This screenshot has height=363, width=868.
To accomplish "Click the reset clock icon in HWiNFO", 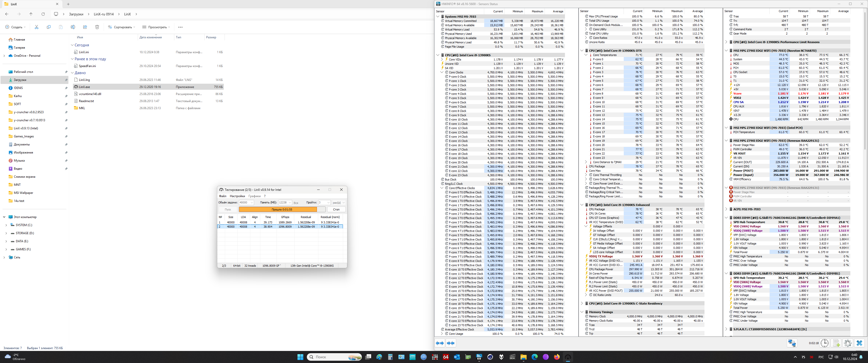I will (x=825, y=343).
